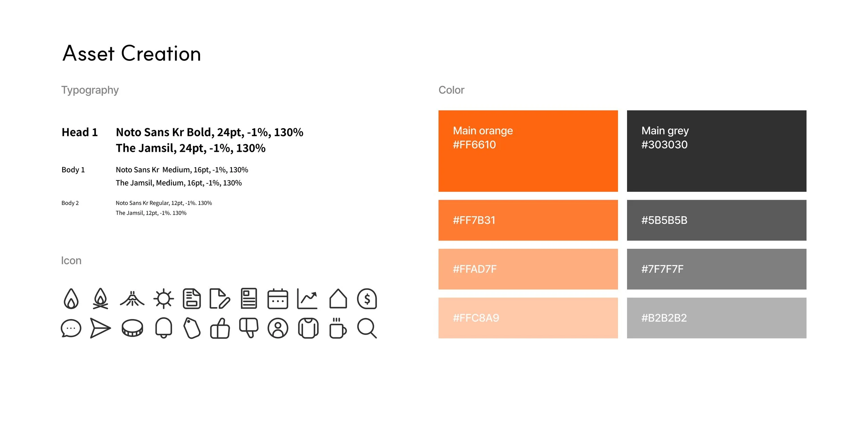
Task: Click the Asset Creation heading
Action: [132, 54]
